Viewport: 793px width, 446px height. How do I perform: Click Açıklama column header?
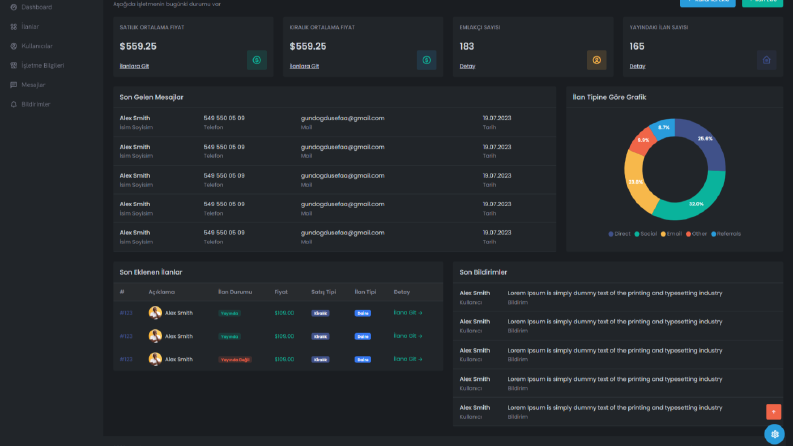(161, 292)
